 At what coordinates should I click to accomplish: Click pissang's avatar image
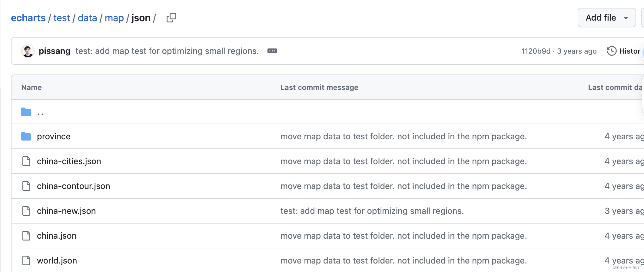click(28, 51)
